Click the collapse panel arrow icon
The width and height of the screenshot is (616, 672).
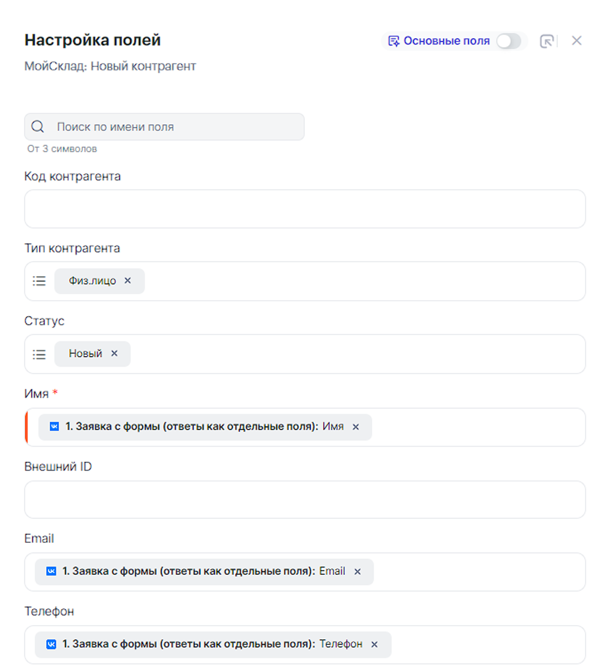click(x=546, y=41)
